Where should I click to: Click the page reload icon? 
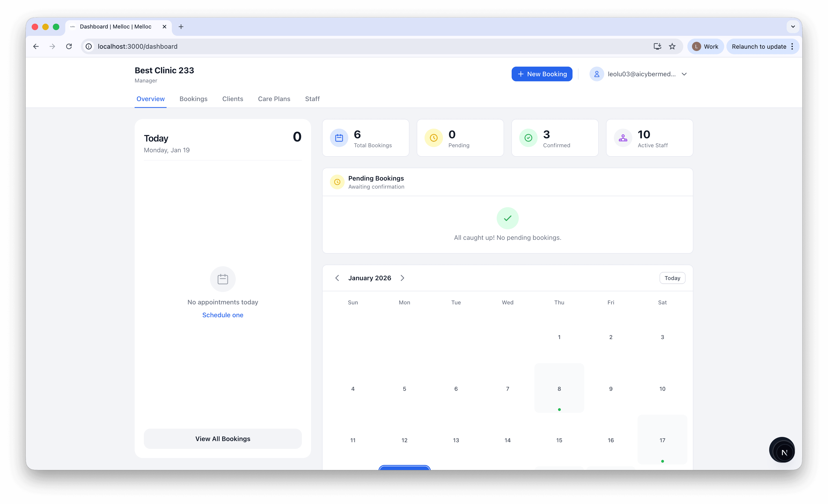69,46
